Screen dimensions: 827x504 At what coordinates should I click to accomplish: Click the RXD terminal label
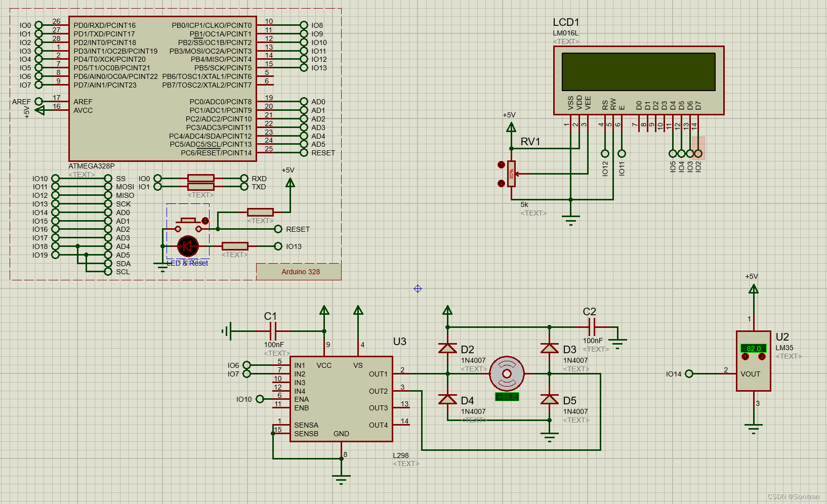point(259,179)
